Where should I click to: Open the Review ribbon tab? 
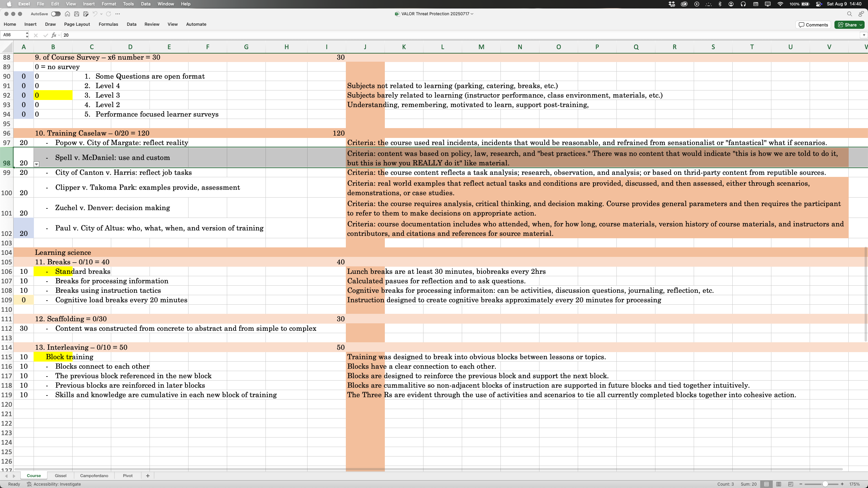click(x=152, y=24)
